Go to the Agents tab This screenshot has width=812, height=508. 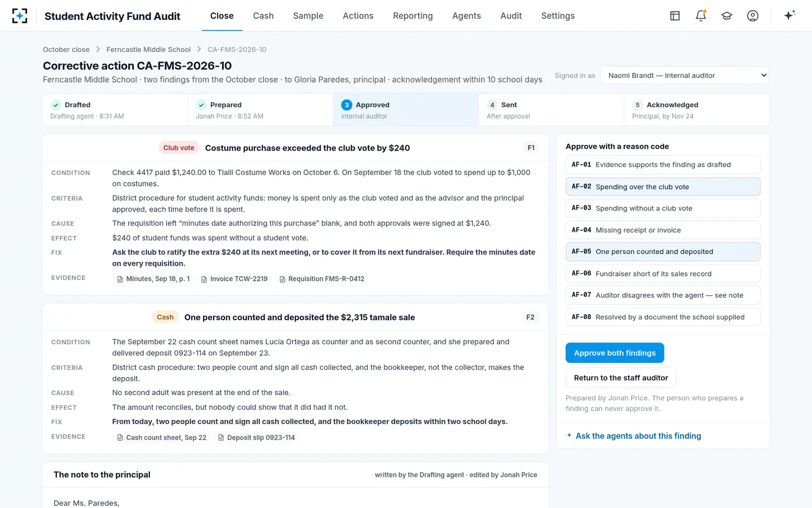[466, 16]
